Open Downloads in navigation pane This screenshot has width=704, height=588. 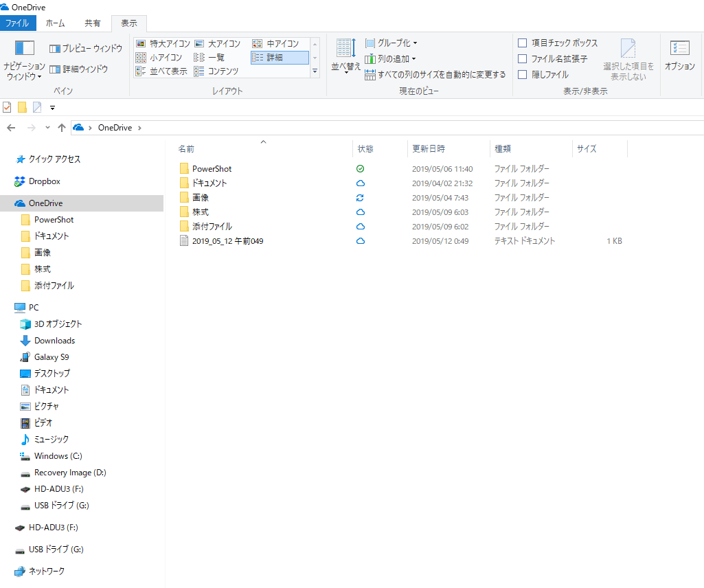click(x=54, y=341)
